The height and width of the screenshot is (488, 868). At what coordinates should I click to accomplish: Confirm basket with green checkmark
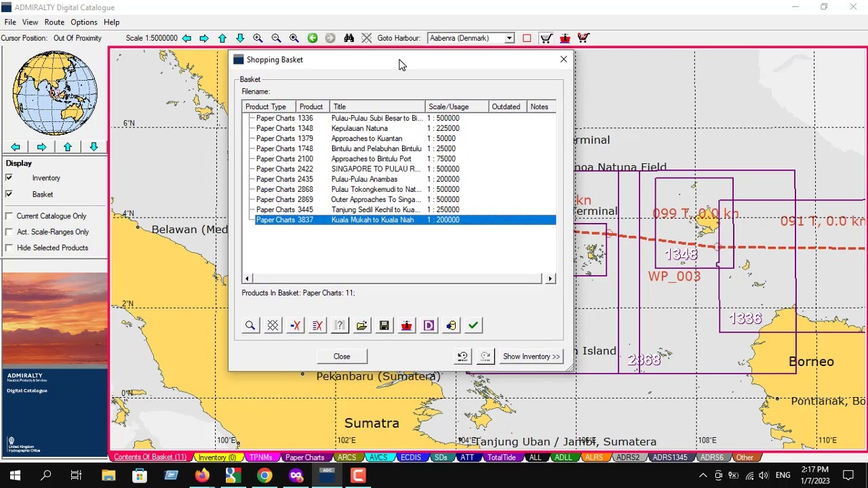(473, 326)
